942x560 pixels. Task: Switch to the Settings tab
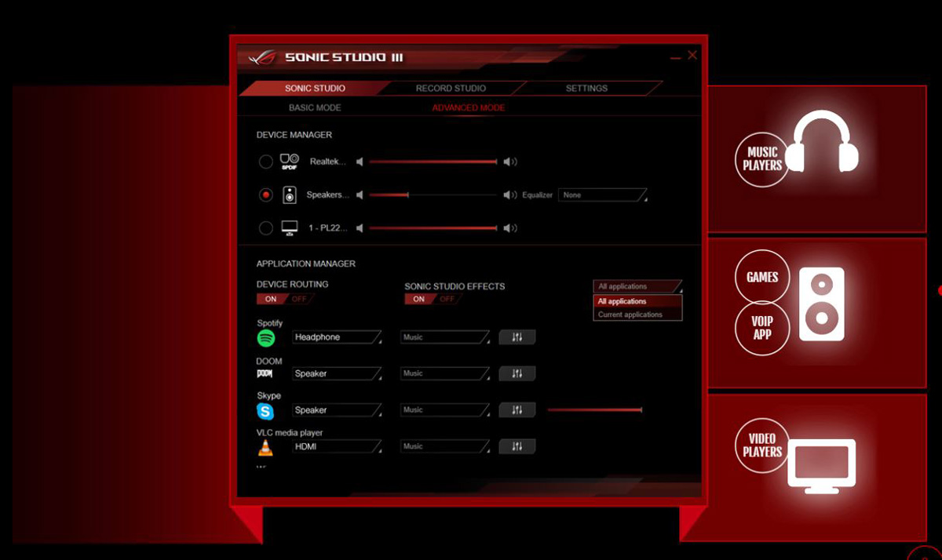[586, 88]
